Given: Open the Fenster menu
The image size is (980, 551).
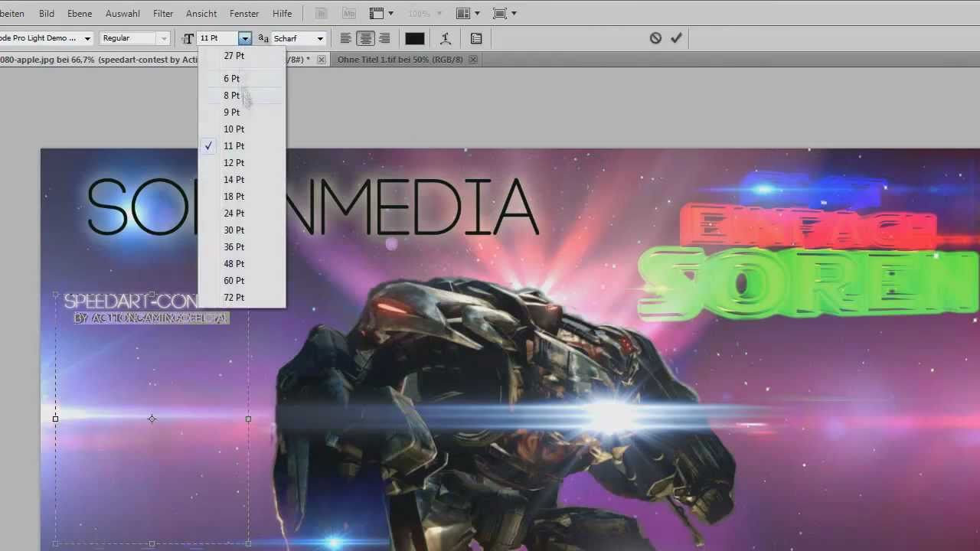Looking at the screenshot, I should click(x=244, y=14).
